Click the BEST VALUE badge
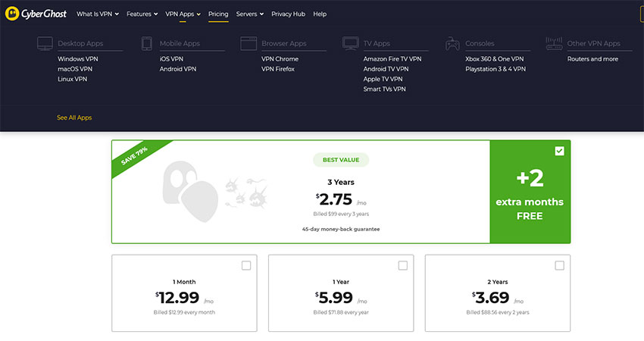The width and height of the screenshot is (644, 341). click(341, 160)
